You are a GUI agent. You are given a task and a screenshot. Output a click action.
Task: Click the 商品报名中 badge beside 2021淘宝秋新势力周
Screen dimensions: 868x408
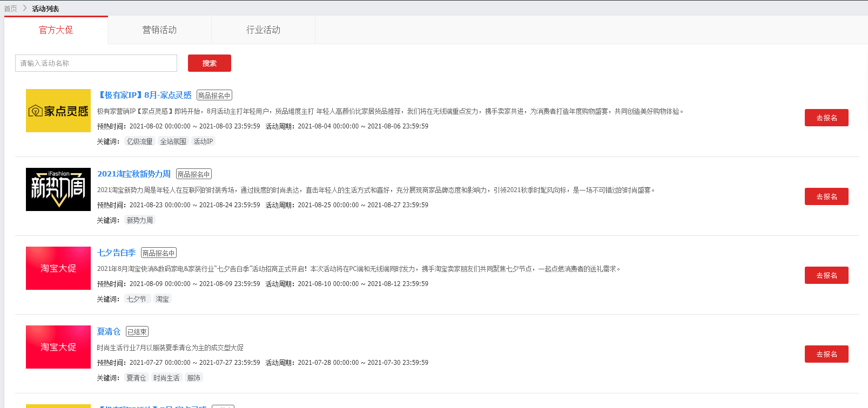click(x=194, y=174)
